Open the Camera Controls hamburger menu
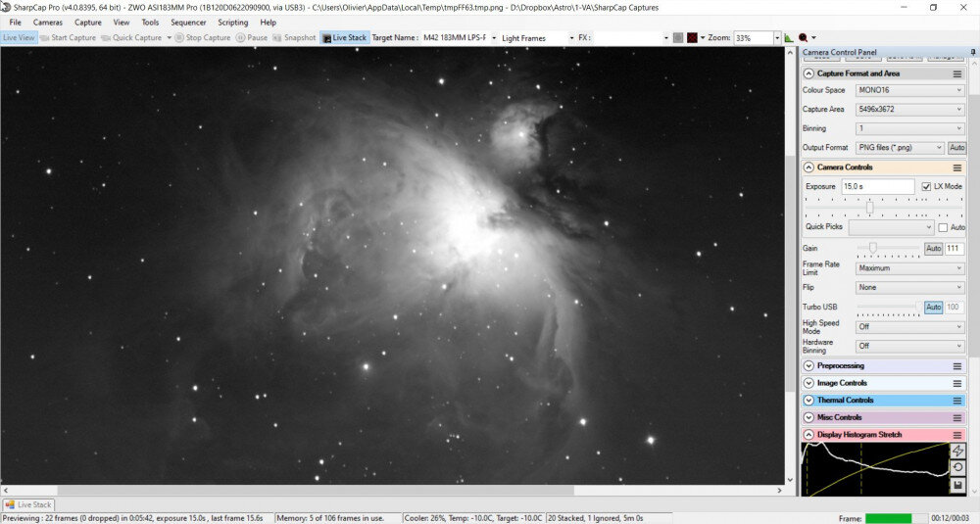980x524 pixels. click(956, 167)
